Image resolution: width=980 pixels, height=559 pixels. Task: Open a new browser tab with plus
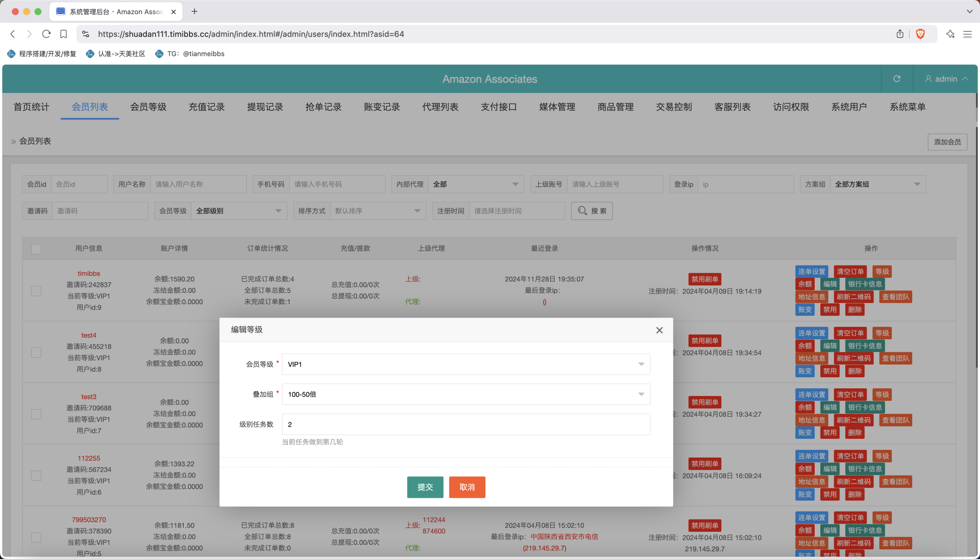[195, 11]
